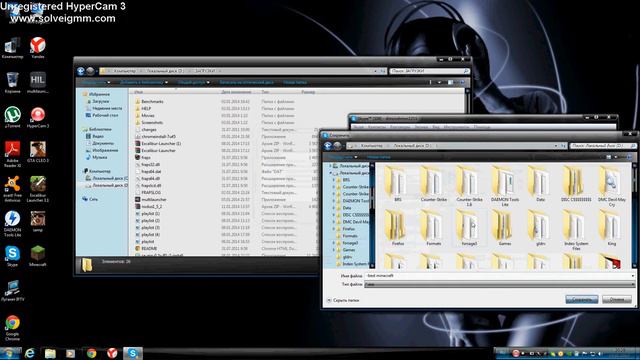Image resolution: width=640 pixels, height=360 pixels.
Task: Open the Yandex browser desktop shortcut
Action: pyautogui.click(x=38, y=47)
